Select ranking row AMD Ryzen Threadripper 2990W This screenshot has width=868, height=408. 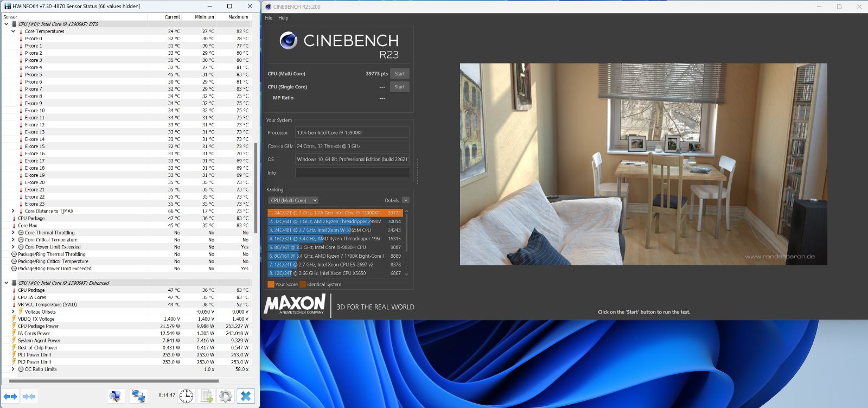(335, 221)
